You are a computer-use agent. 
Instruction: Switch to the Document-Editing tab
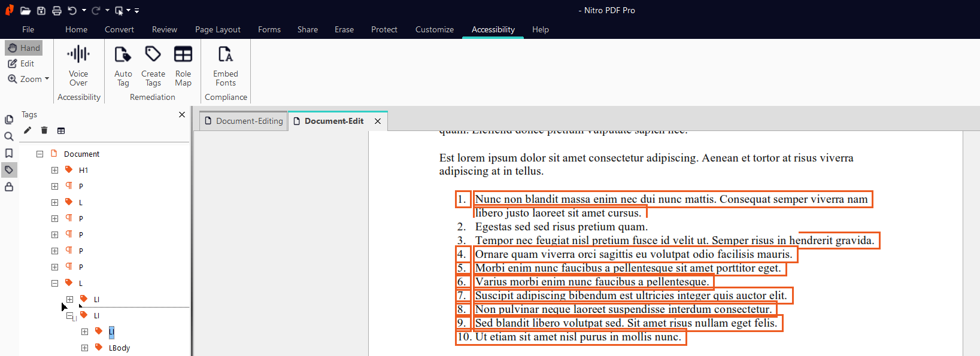tap(244, 121)
